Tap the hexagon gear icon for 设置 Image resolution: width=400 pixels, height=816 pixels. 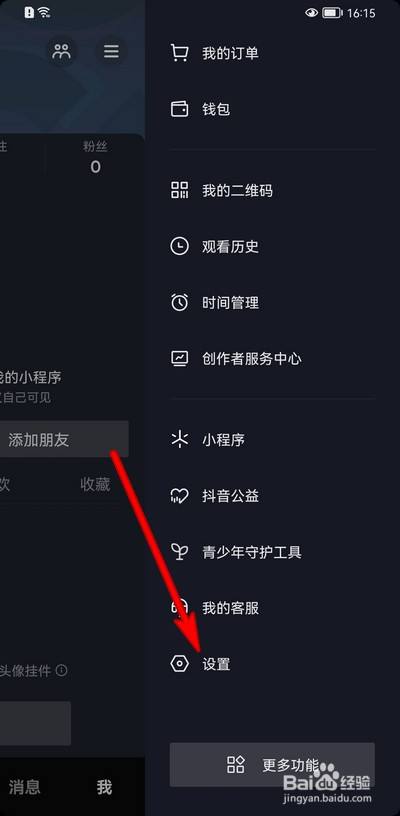coord(179,664)
